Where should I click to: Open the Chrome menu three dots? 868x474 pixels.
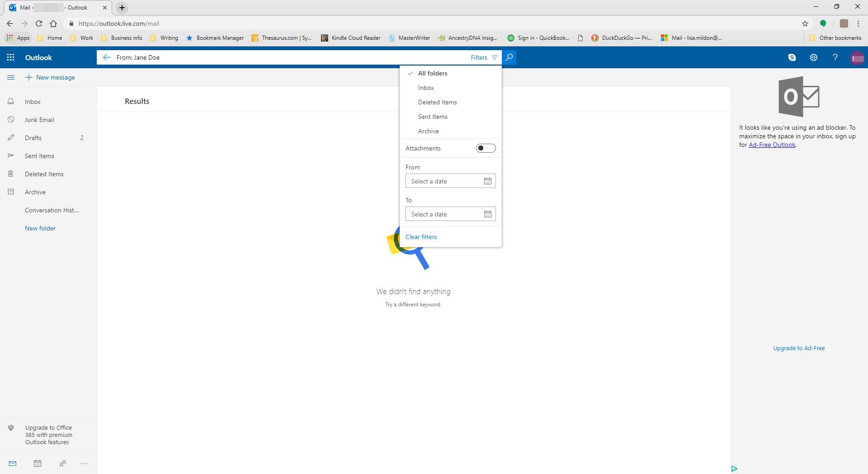858,23
